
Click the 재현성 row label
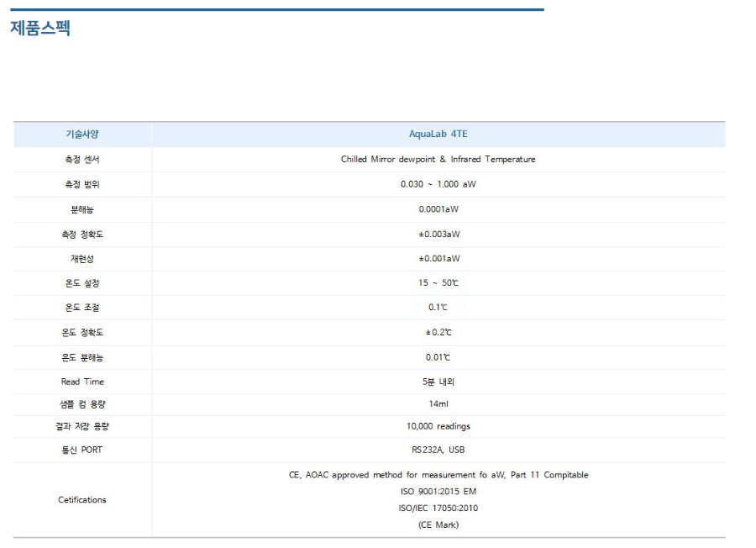[82, 259]
